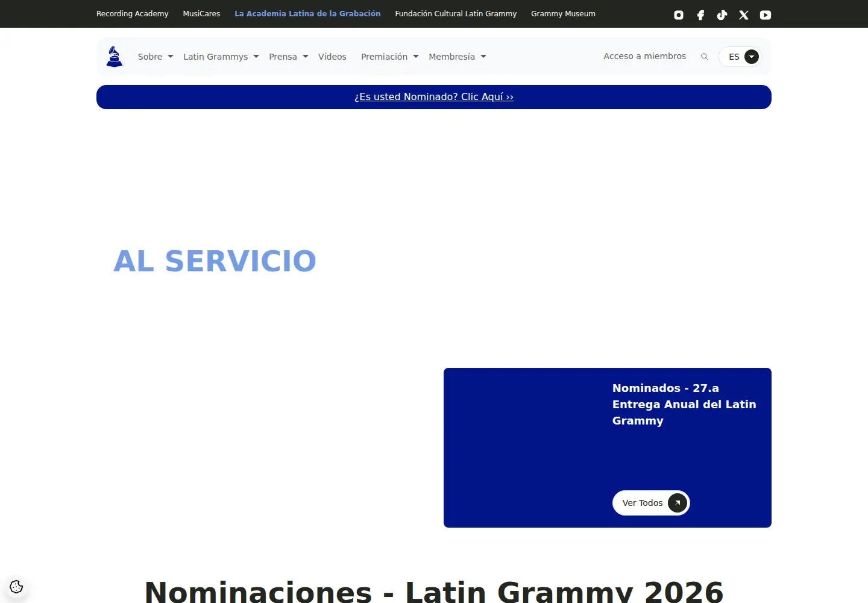This screenshot has width=868, height=603.
Task: Expand the Sobre dropdown menu
Action: [156, 57]
